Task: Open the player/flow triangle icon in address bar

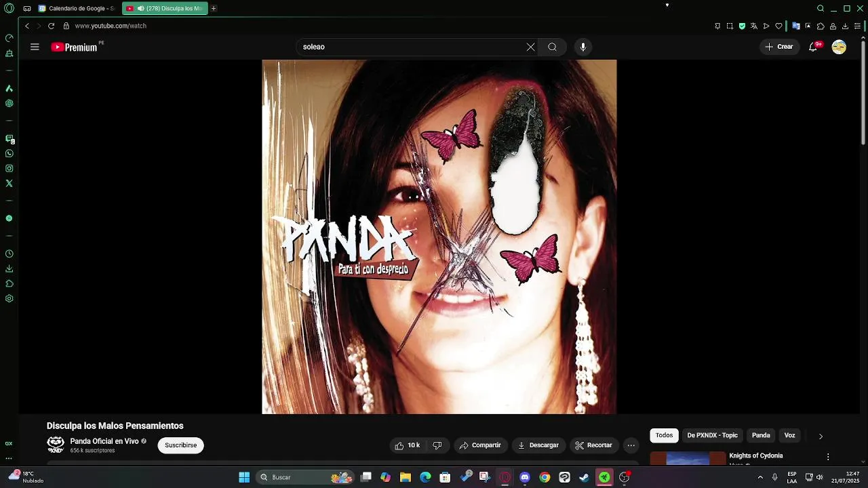Action: point(766,26)
